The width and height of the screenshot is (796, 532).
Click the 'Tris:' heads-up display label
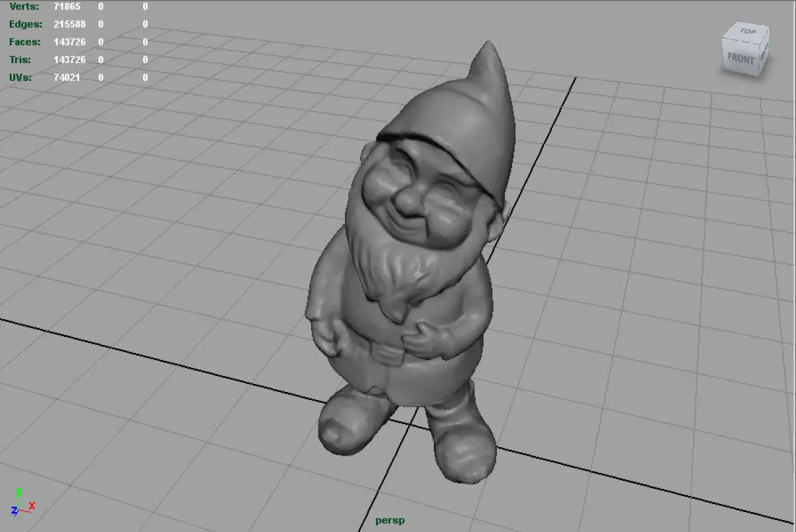click(x=20, y=60)
